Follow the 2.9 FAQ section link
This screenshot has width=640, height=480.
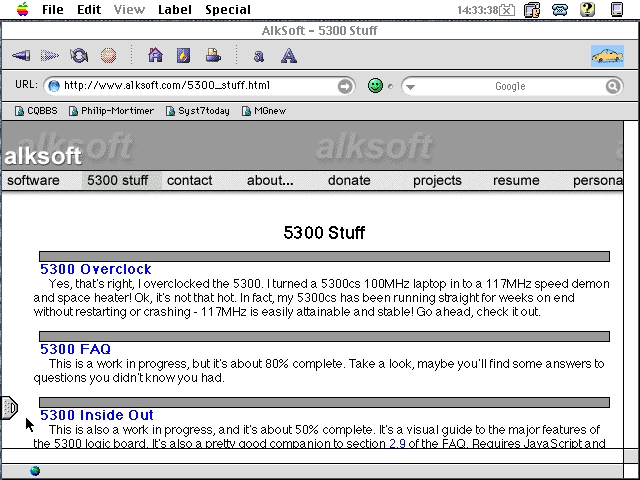(398, 443)
